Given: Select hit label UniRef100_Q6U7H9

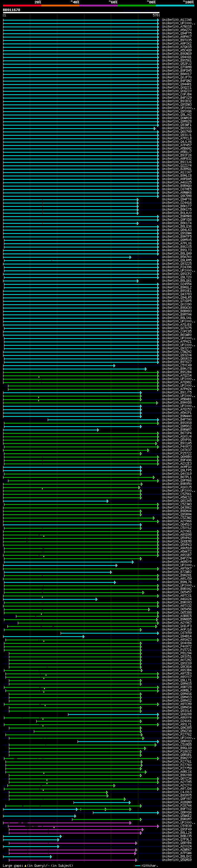Looking at the screenshot, I should (x=177, y=132).
